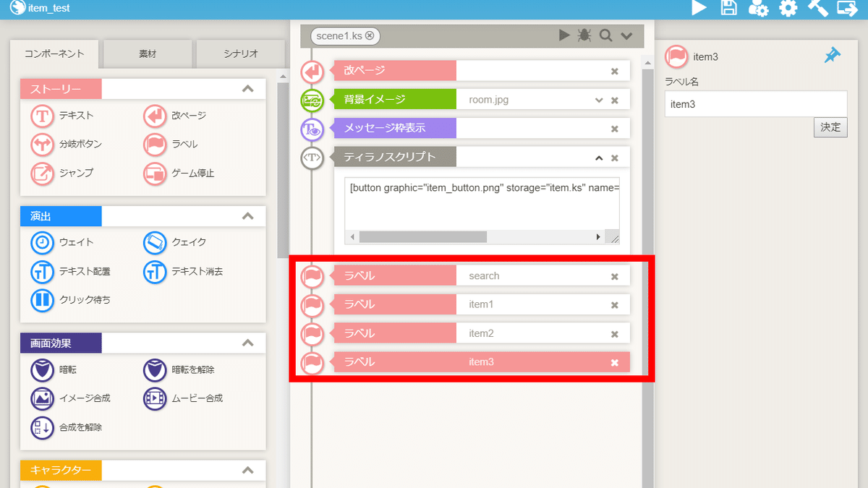Select the 合成を解除 component

[67, 427]
